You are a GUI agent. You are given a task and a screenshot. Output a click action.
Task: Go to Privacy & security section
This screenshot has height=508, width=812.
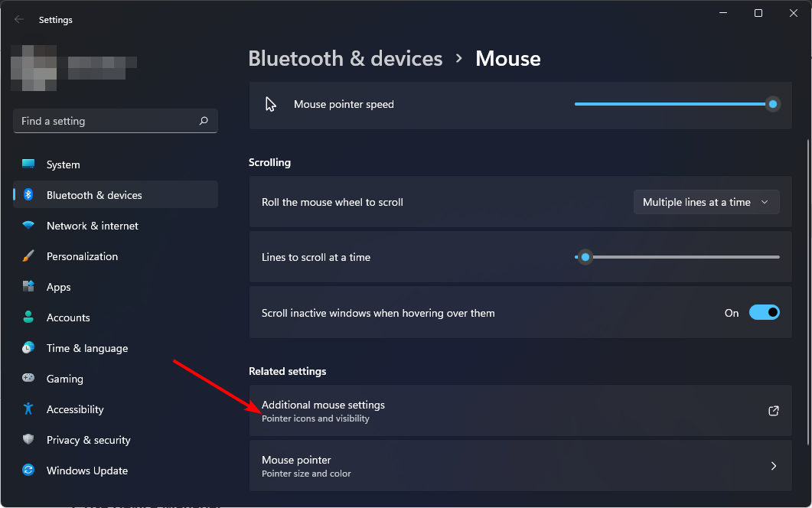[x=88, y=440]
